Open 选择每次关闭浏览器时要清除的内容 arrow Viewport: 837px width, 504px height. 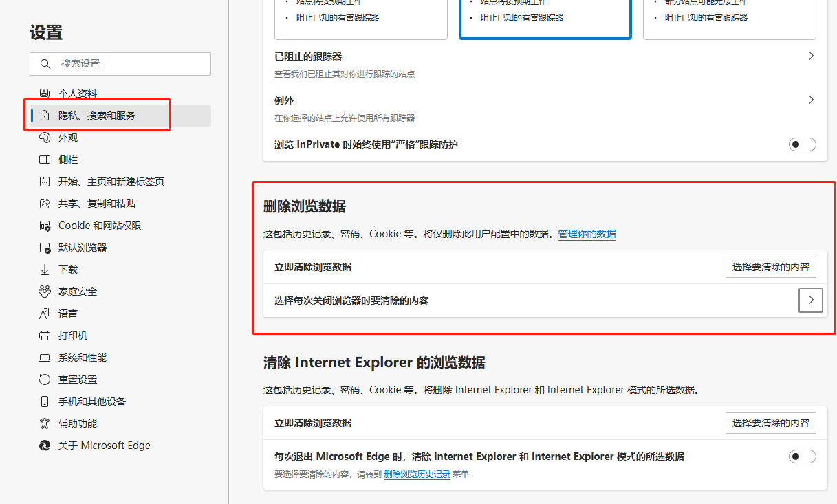tap(811, 300)
